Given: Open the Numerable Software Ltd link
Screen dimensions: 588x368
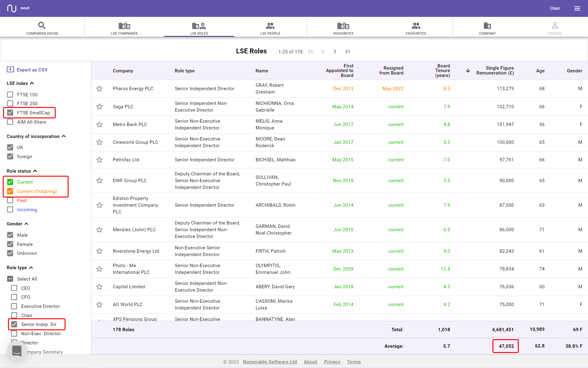Looking at the screenshot, I should (270, 362).
